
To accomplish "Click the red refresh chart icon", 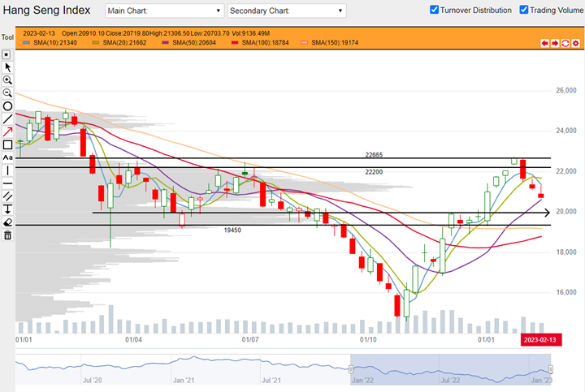I will [565, 43].
